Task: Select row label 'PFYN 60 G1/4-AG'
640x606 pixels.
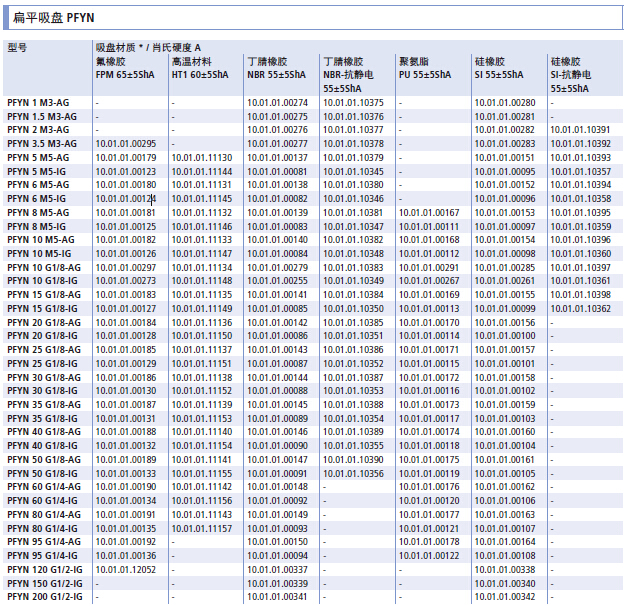Action: click(44, 487)
